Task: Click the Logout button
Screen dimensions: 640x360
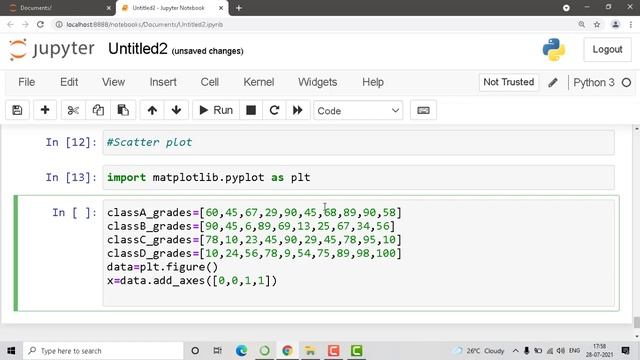Action: coord(607,49)
